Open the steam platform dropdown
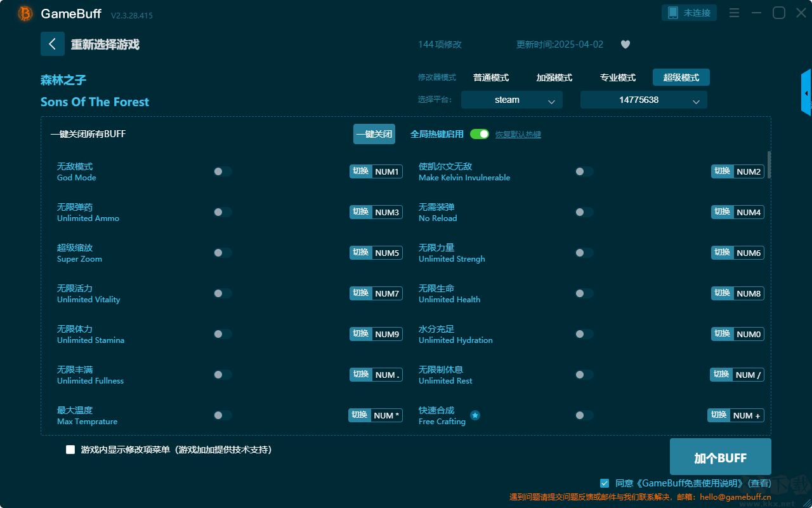The image size is (812, 508). pyautogui.click(x=512, y=100)
